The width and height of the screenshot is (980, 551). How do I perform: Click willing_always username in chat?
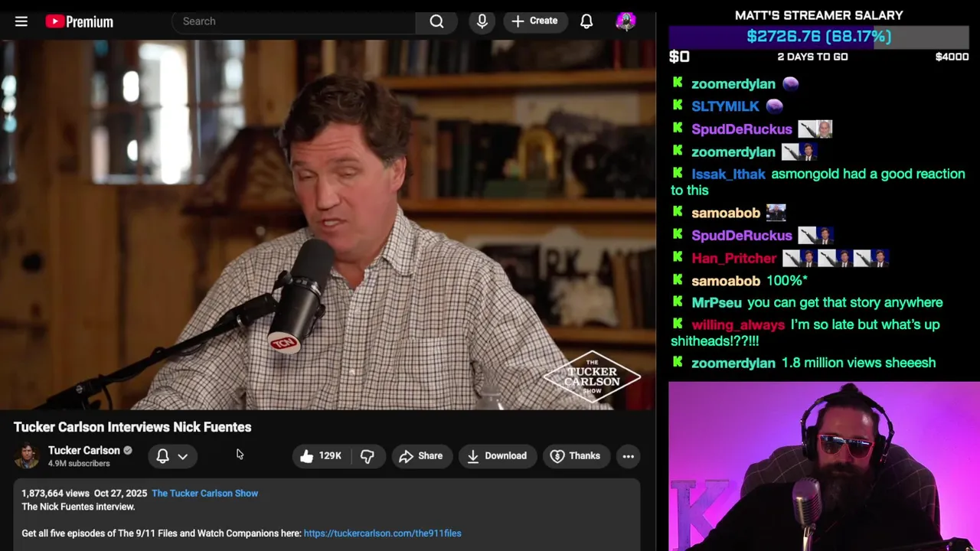click(738, 325)
